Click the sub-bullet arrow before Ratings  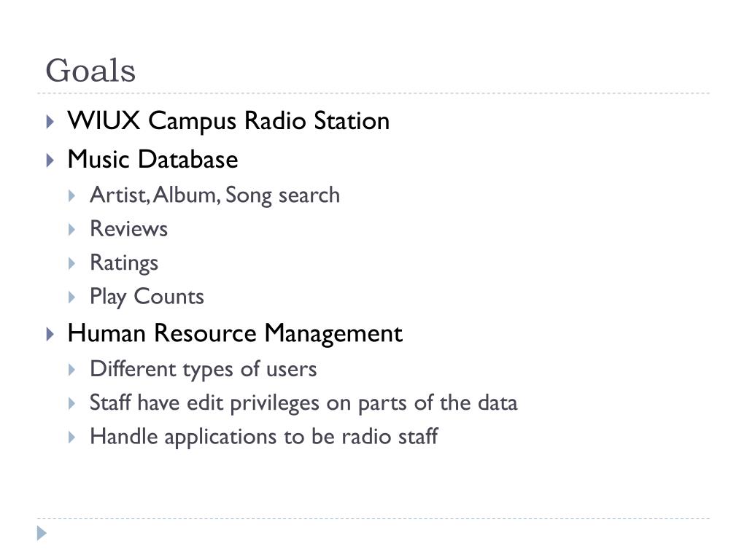pos(72,263)
